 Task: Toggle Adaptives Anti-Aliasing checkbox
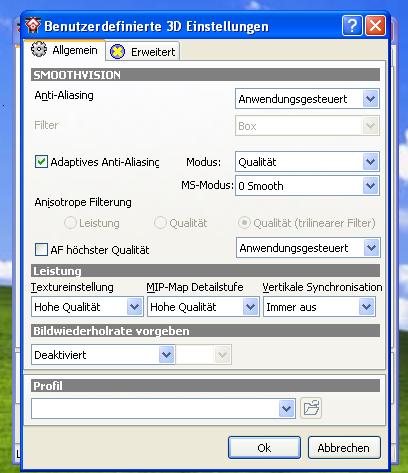(x=41, y=162)
